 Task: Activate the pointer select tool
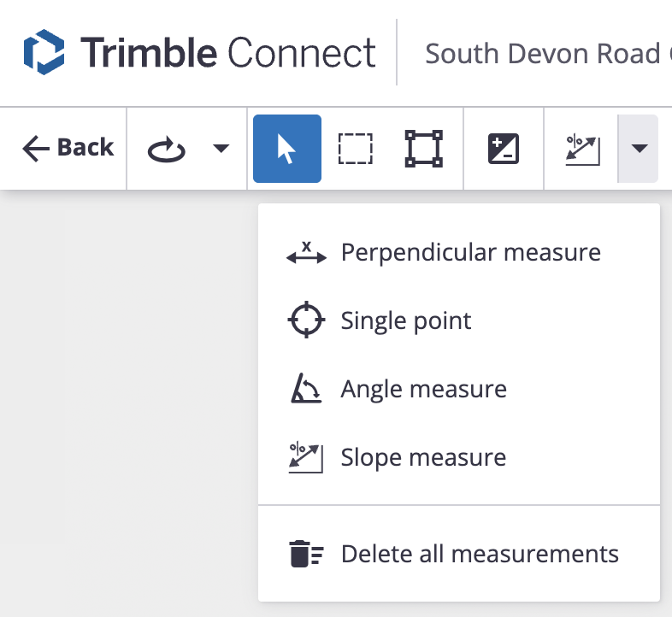tap(287, 148)
